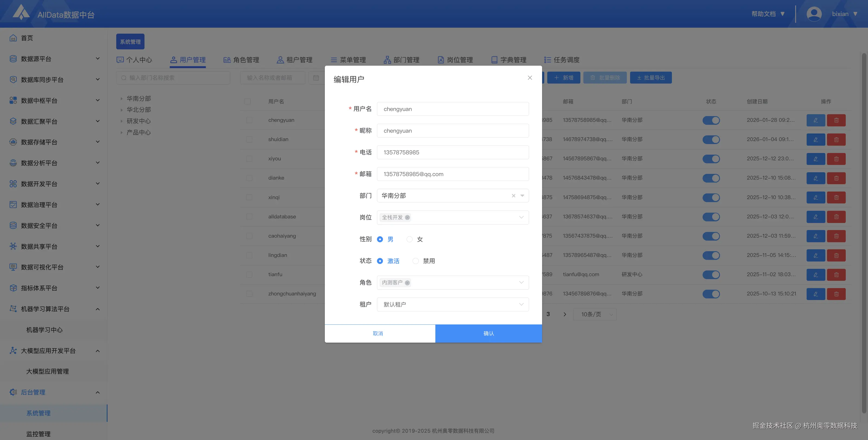Expand the 研发中心 department tree node
This screenshot has width=868, height=440.
pyautogui.click(x=121, y=121)
